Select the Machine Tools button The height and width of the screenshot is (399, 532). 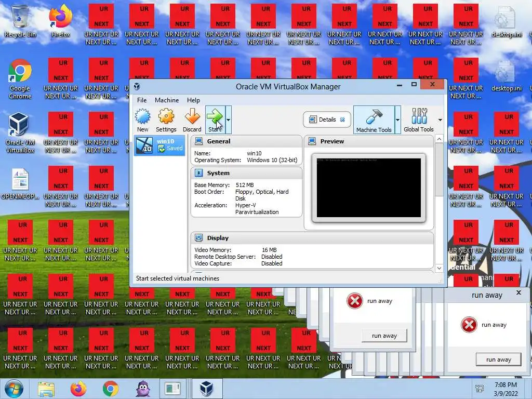[x=374, y=120]
